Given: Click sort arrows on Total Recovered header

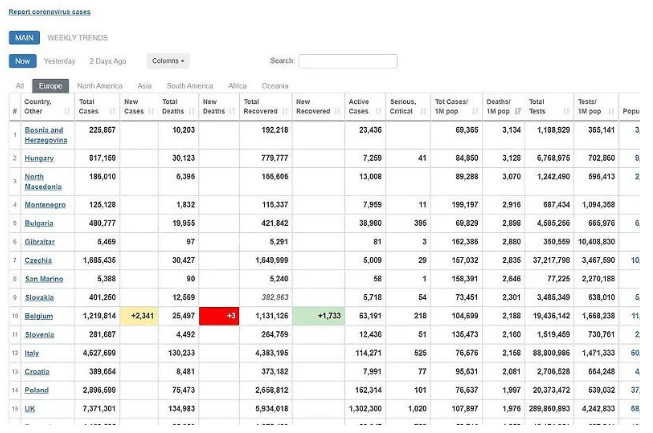Looking at the screenshot, I should click(286, 111).
